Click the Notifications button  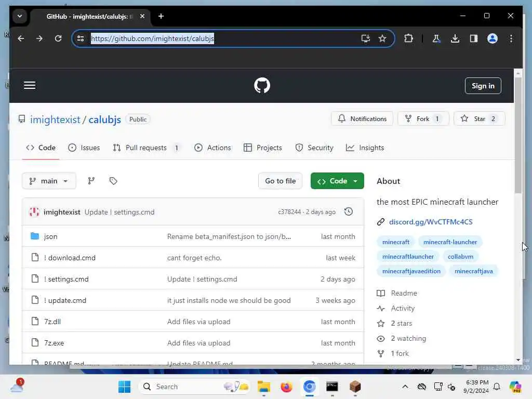pyautogui.click(x=362, y=119)
